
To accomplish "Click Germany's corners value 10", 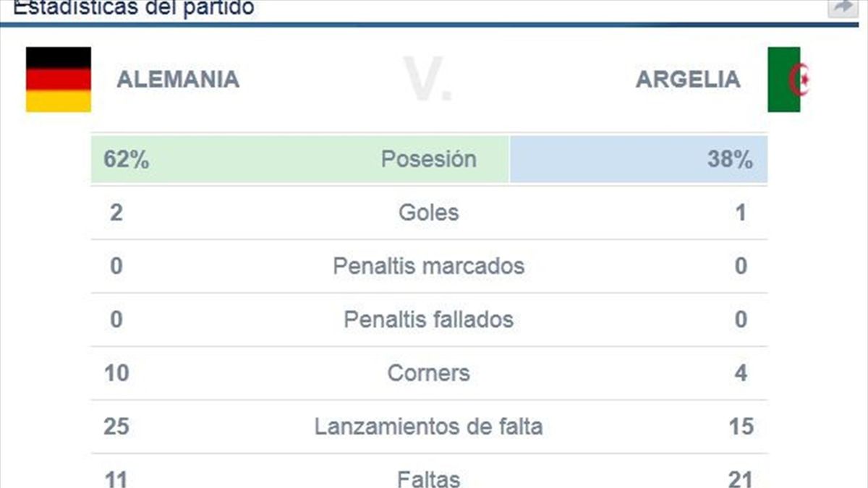I will coord(116,373).
